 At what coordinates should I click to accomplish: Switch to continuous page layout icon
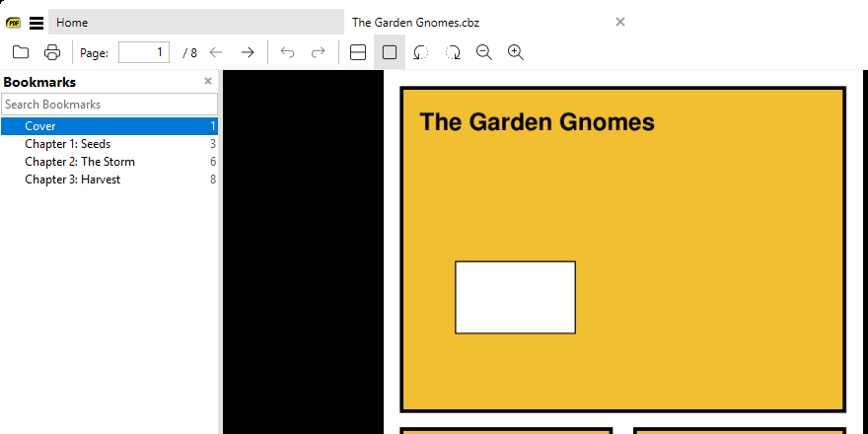click(x=358, y=52)
